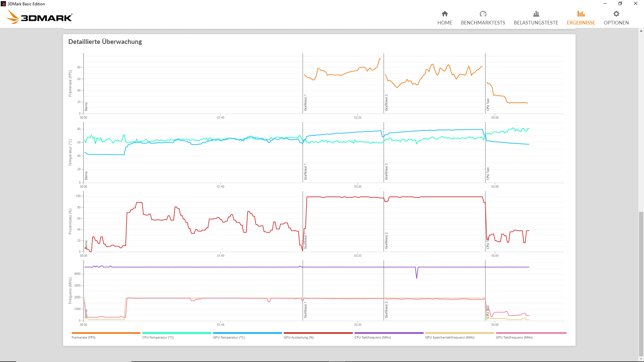Toggle the GPU Speichertaktfrequenz legend swatch
The image size is (644, 362).
coord(460,333)
